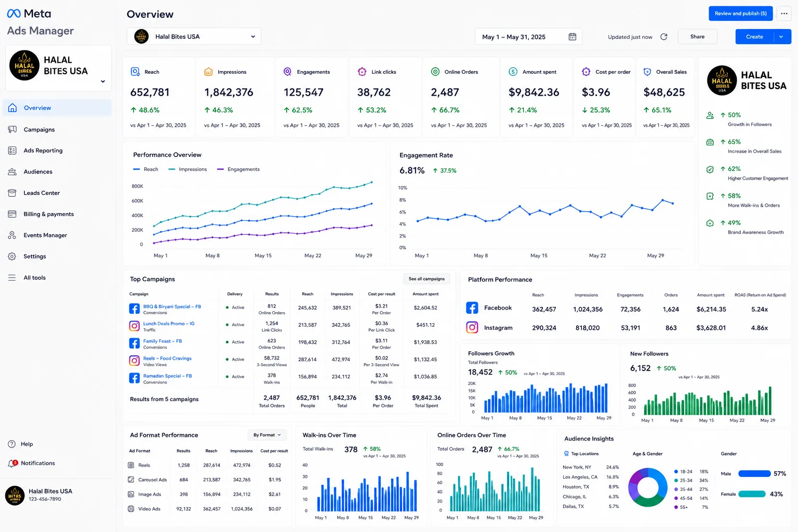This screenshot has width=798, height=532.
Task: Click the 18-24 age legend dot
Action: pyautogui.click(x=676, y=472)
